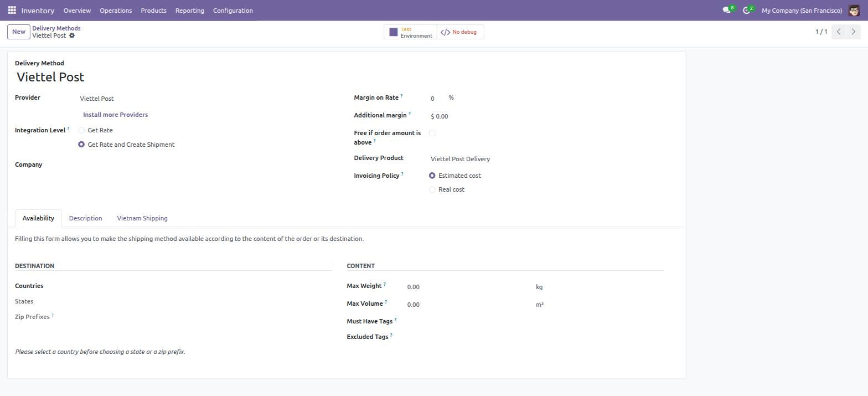This screenshot has width=868, height=396.
Task: Show help tooltip for Excluded Tags
Action: [391, 335]
